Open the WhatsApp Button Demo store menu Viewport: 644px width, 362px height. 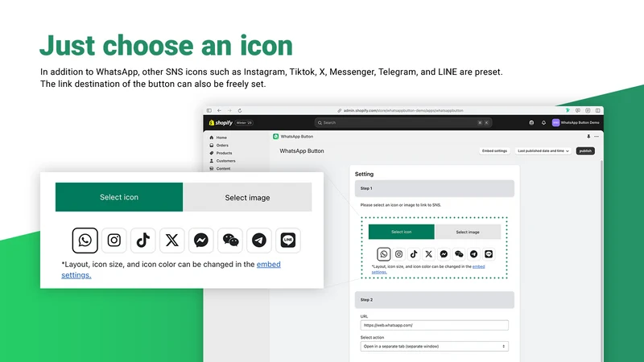click(576, 123)
